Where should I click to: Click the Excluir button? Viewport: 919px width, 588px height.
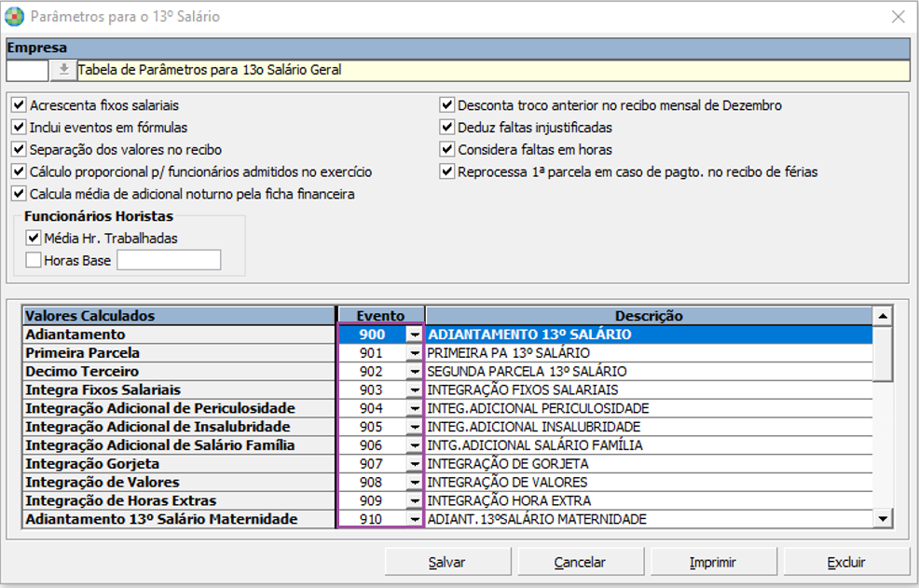point(846,562)
